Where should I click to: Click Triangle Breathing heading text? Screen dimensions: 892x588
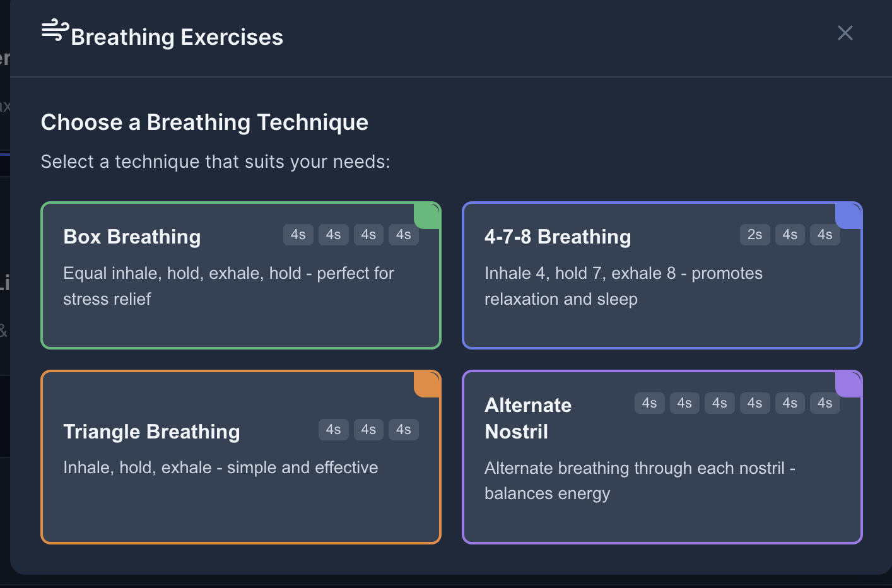point(151,432)
